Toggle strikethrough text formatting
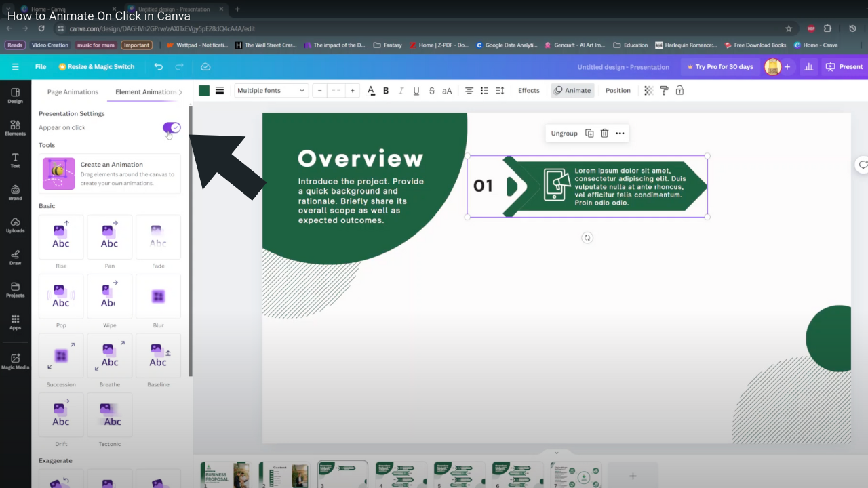The image size is (868, 488). click(431, 91)
